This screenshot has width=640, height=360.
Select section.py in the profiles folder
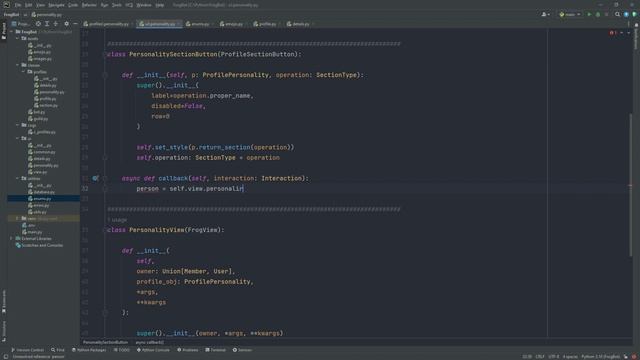tap(46, 105)
